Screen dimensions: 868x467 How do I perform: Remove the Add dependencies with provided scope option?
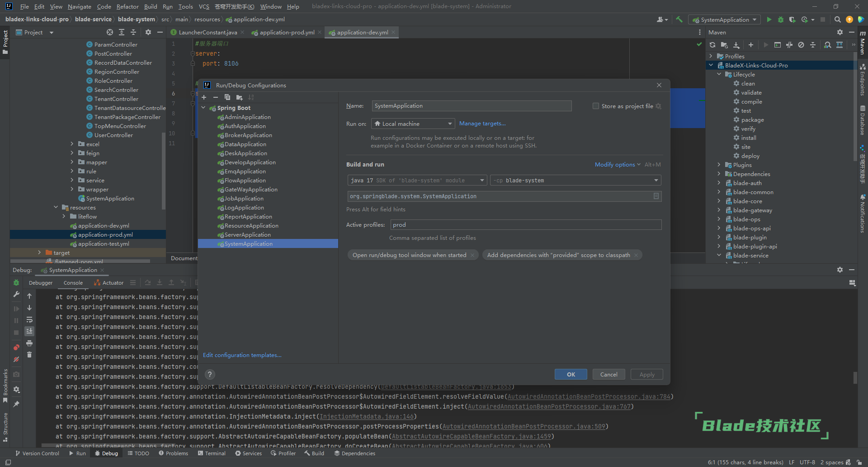tap(636, 255)
